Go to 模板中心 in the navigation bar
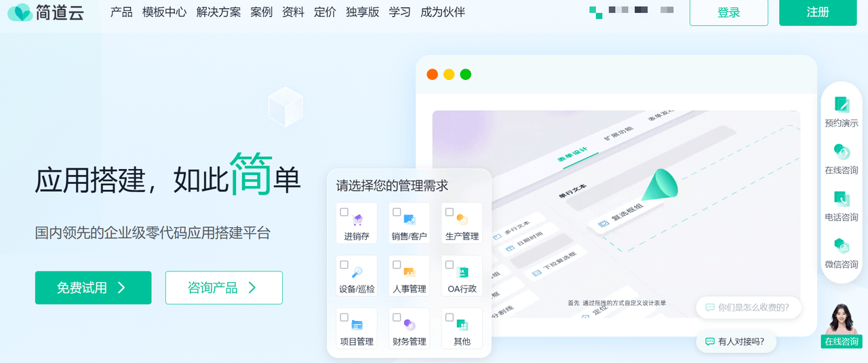This screenshot has height=363, width=868. click(164, 12)
